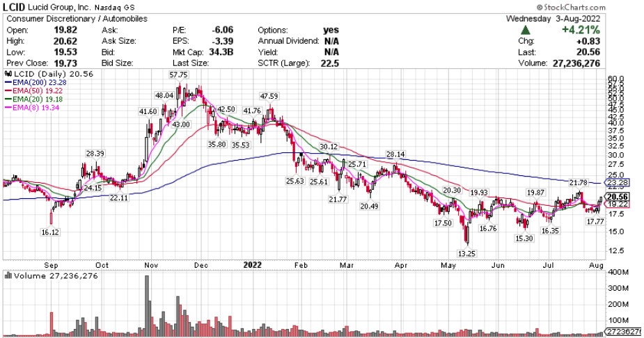This screenshot has height=338, width=644.
Task: Click the 30.12 price label in February
Action: [x=329, y=147]
